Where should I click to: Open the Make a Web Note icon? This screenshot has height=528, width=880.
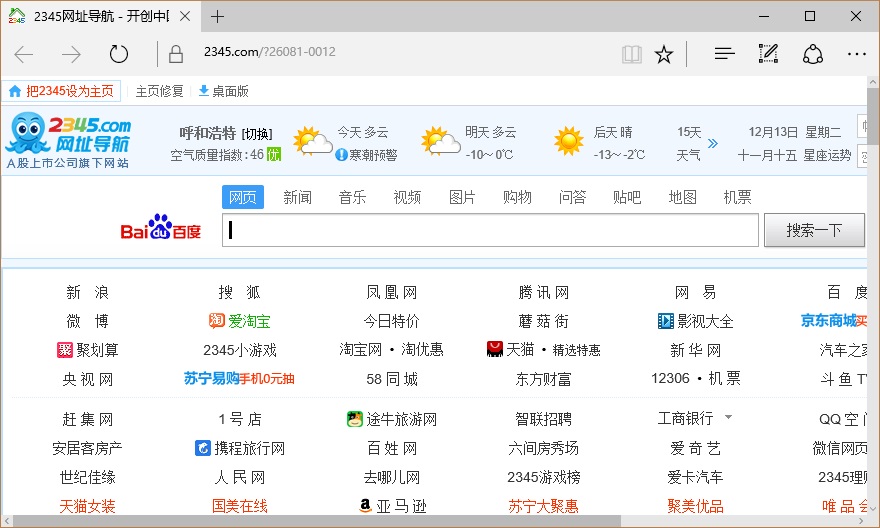(x=768, y=53)
